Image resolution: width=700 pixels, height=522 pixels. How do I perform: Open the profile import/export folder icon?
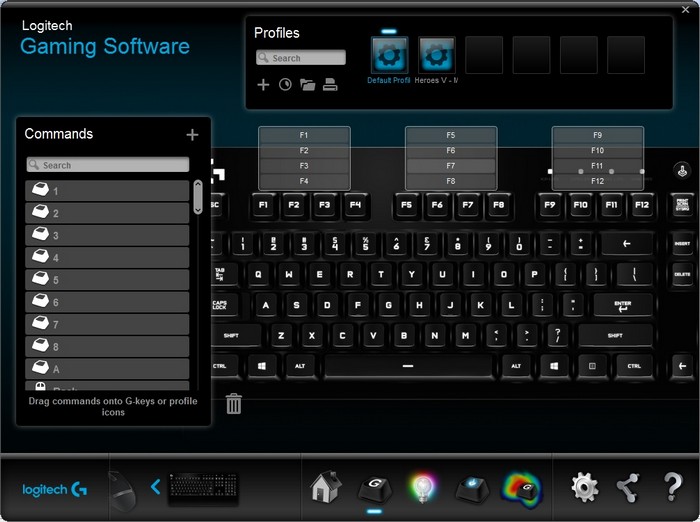[x=308, y=85]
